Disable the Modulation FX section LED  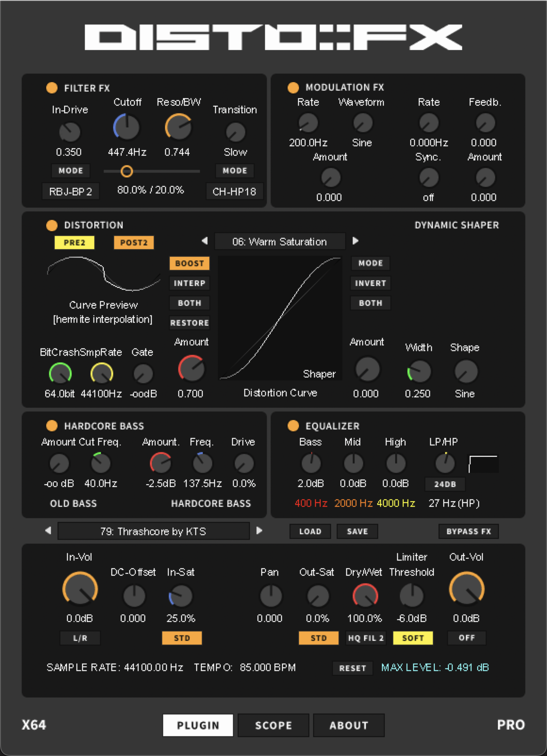293,87
